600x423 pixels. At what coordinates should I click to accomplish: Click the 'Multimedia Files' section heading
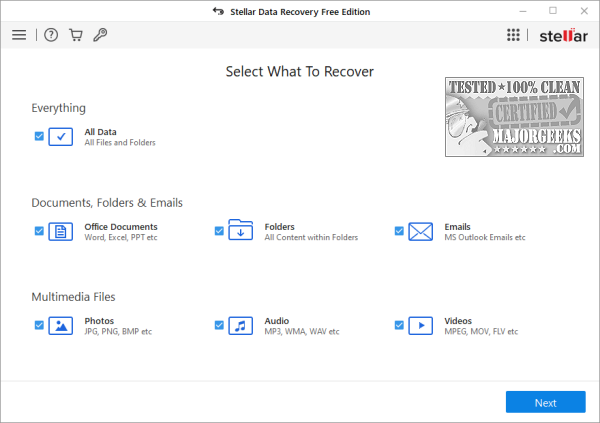(73, 297)
